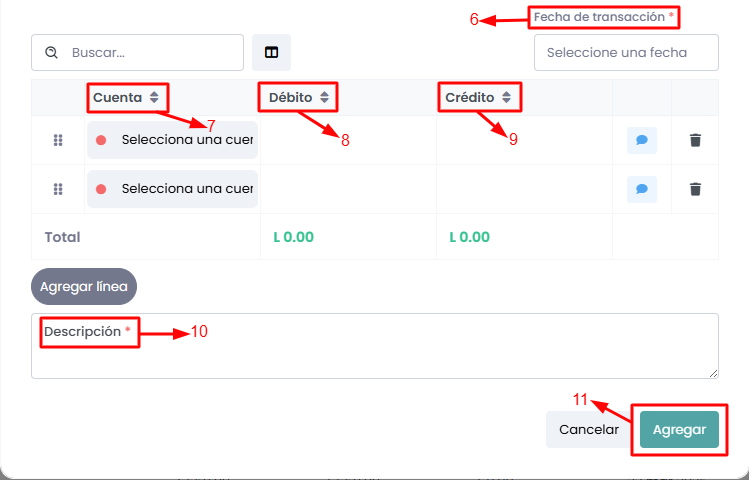Open comment for the second line

pyautogui.click(x=641, y=188)
